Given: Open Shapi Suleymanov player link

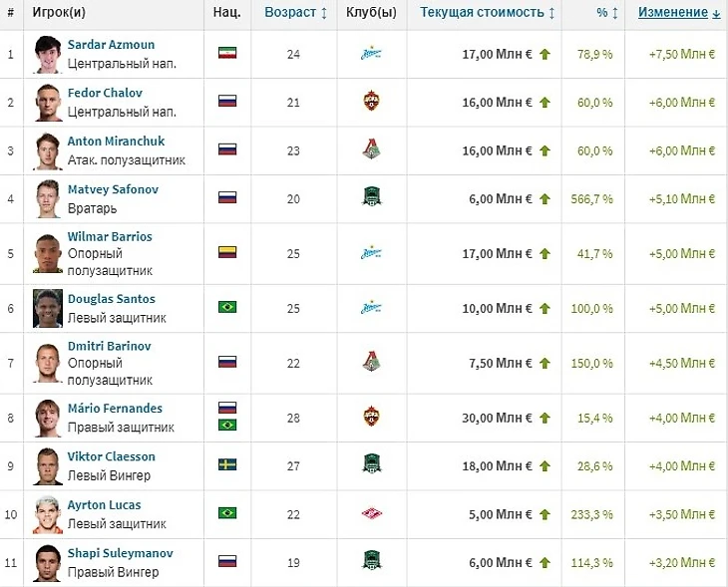Looking at the screenshot, I should point(120,553).
